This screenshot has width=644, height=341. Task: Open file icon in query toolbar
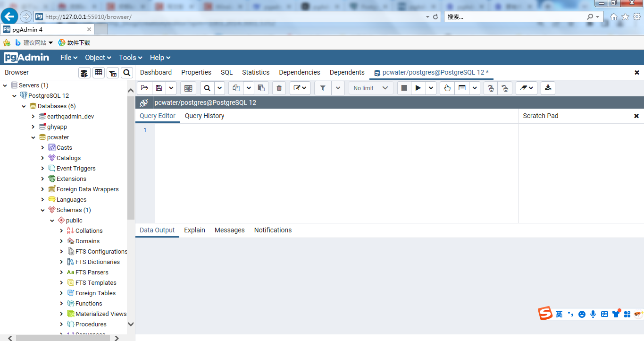[x=144, y=88]
